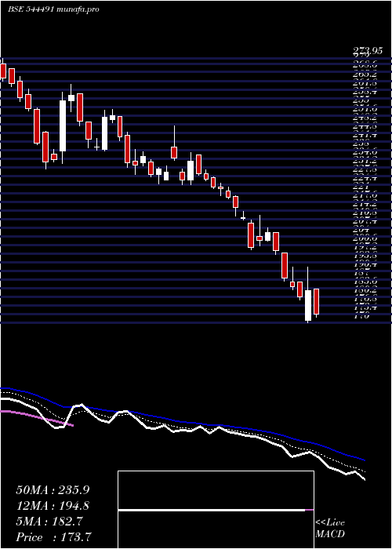Click the blue 50-period moving average line

(x=182, y=422)
